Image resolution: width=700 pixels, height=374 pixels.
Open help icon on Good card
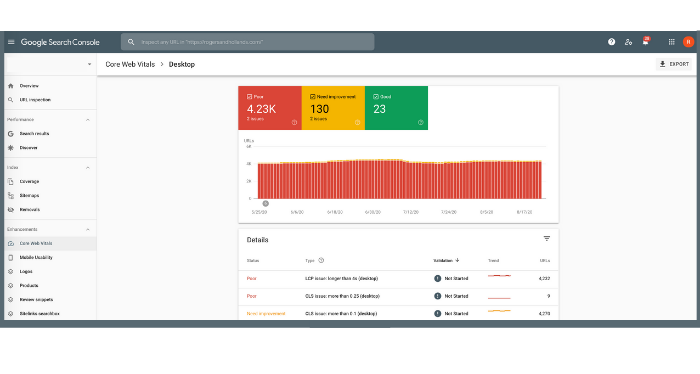421,122
